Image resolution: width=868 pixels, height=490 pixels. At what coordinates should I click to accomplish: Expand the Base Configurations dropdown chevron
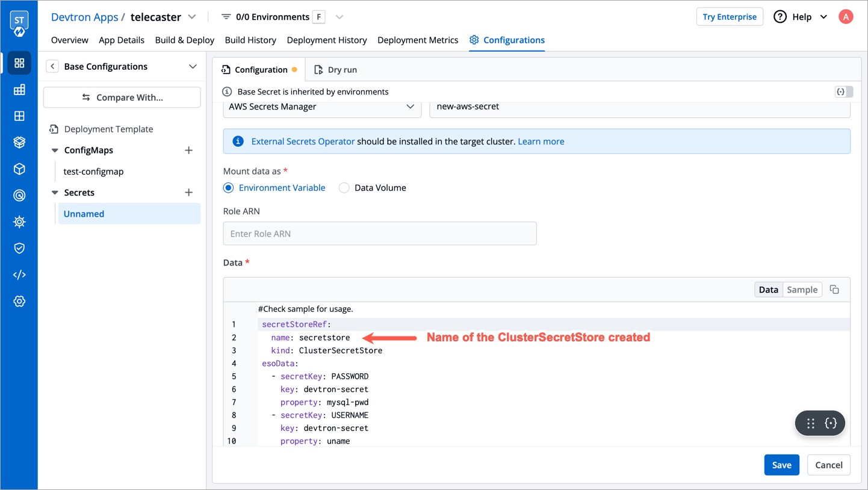pyautogui.click(x=193, y=66)
